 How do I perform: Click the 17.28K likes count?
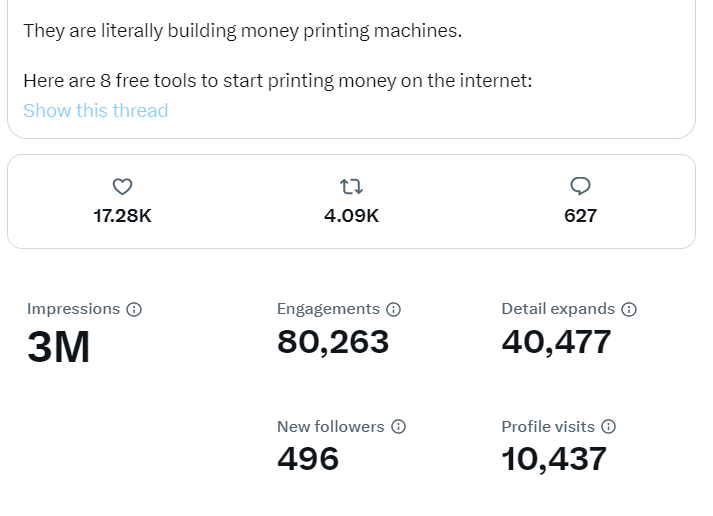[x=122, y=216]
